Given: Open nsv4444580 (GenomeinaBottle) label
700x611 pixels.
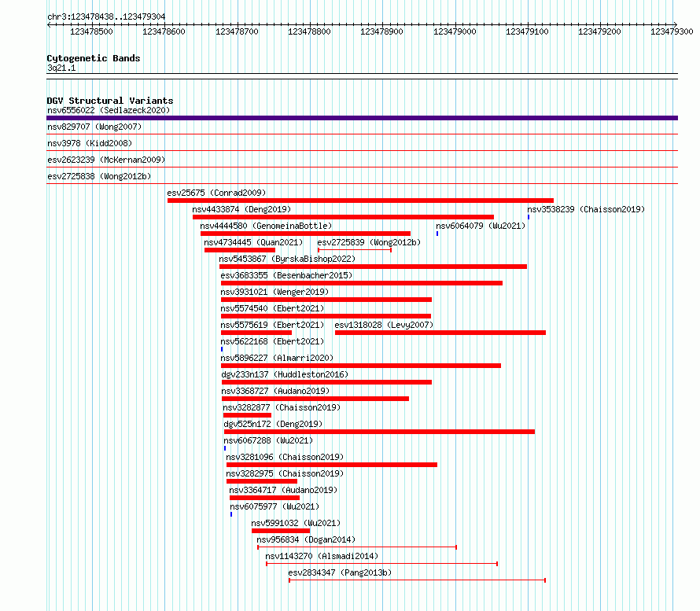Looking at the screenshot, I should [x=266, y=226].
